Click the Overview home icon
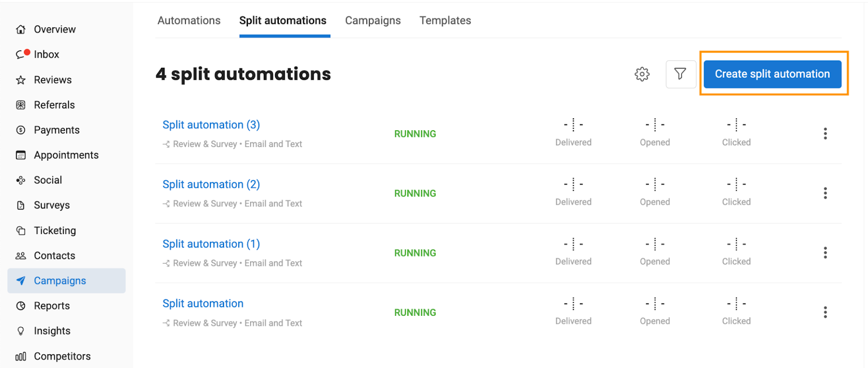This screenshot has height=368, width=868. 21,29
